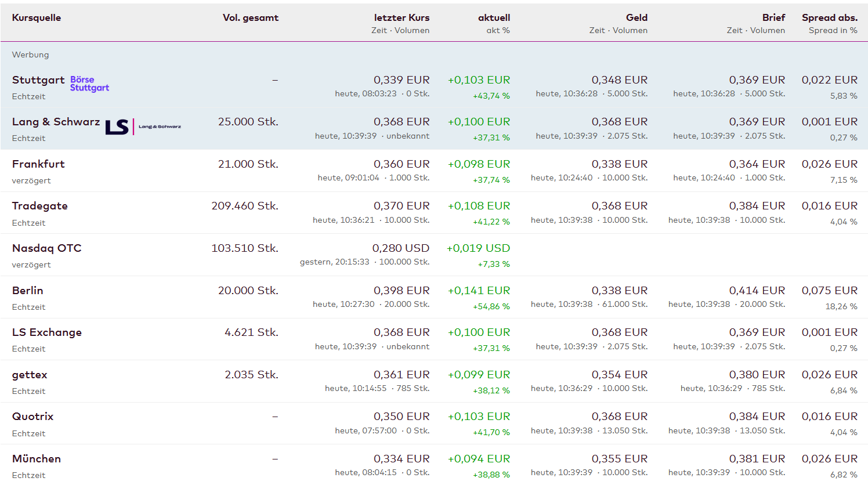The width and height of the screenshot is (868, 485).
Task: Select the Quotrix exchange
Action: click(33, 417)
